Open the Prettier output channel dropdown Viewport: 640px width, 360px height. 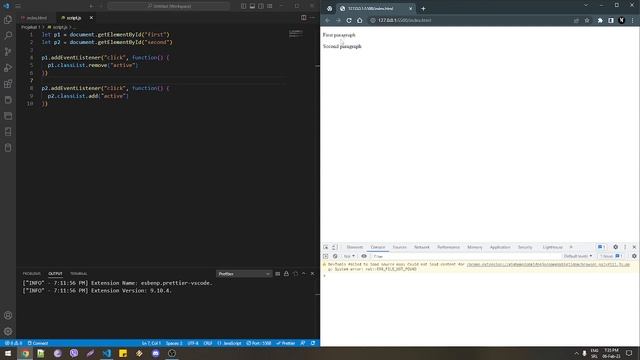point(244,274)
